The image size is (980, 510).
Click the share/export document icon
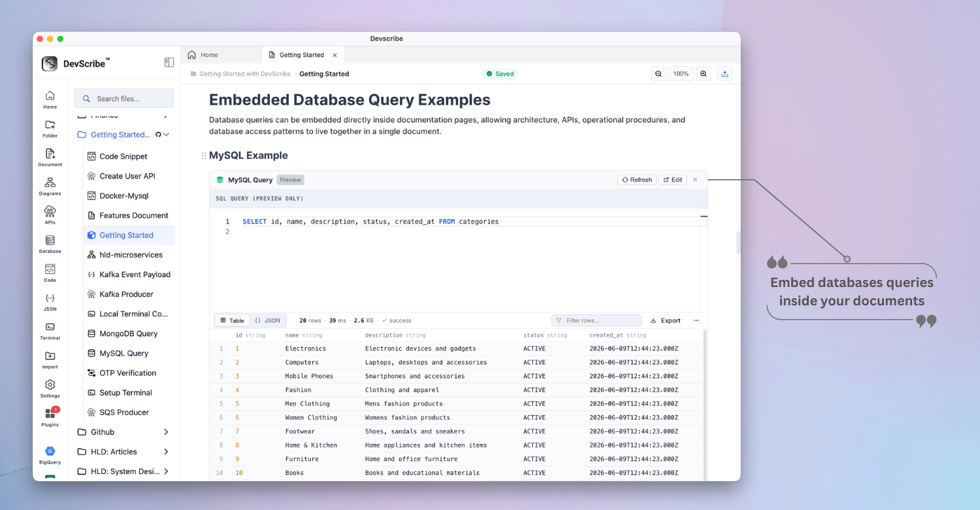click(x=725, y=74)
